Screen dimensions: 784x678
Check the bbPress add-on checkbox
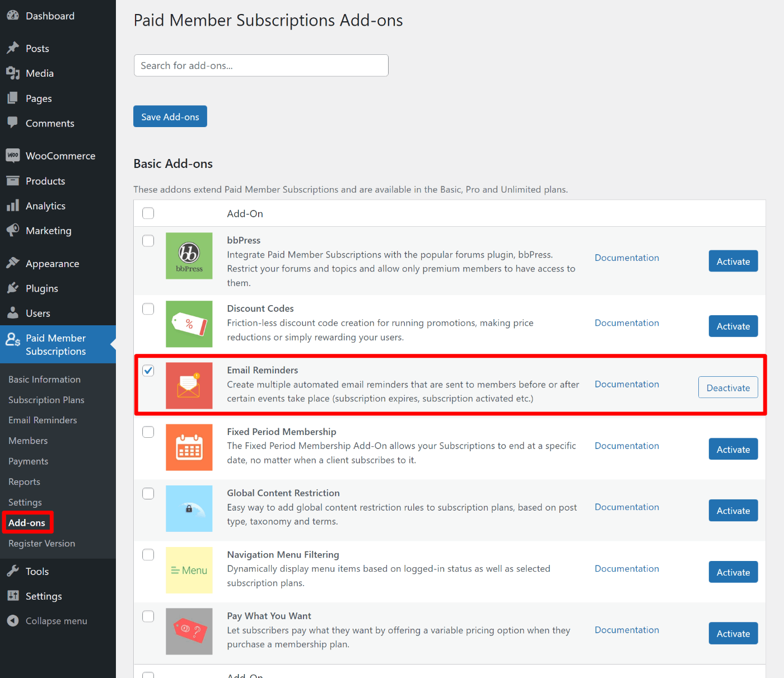pyautogui.click(x=148, y=241)
